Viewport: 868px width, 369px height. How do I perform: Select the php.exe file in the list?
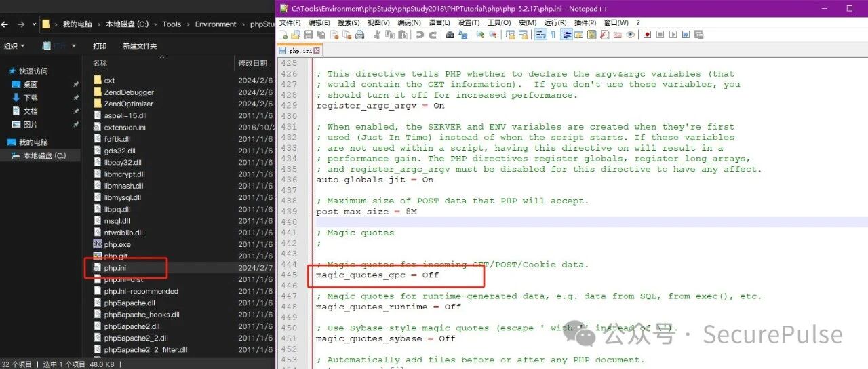pos(117,244)
